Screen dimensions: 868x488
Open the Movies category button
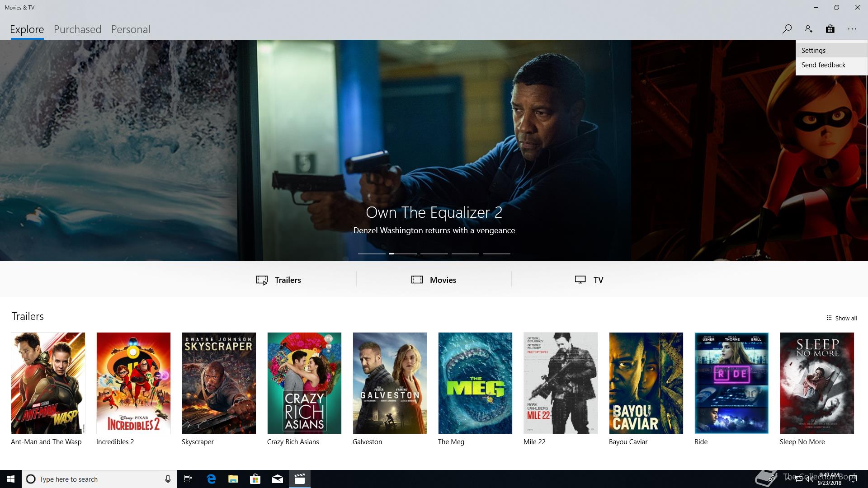coord(434,280)
